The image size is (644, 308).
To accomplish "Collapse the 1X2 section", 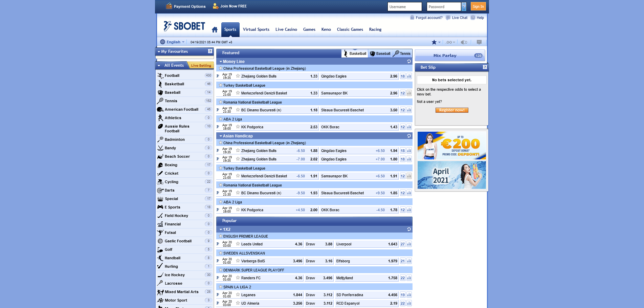I will (x=221, y=229).
